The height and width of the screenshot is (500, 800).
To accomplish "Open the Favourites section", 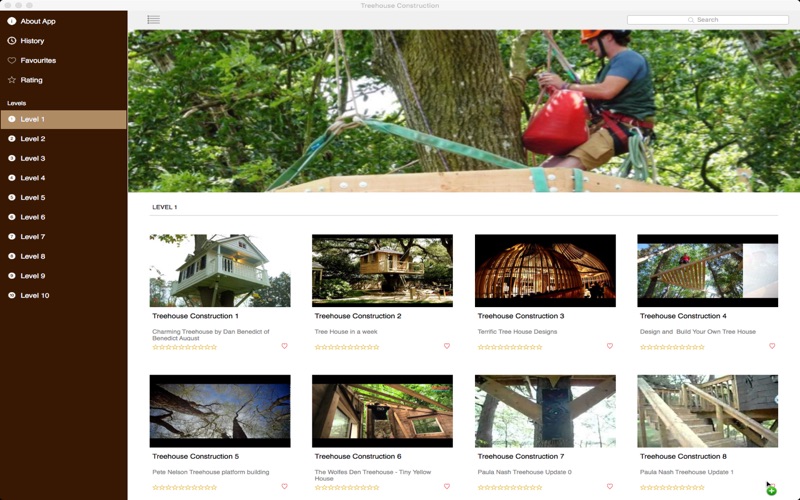I will pos(38,60).
